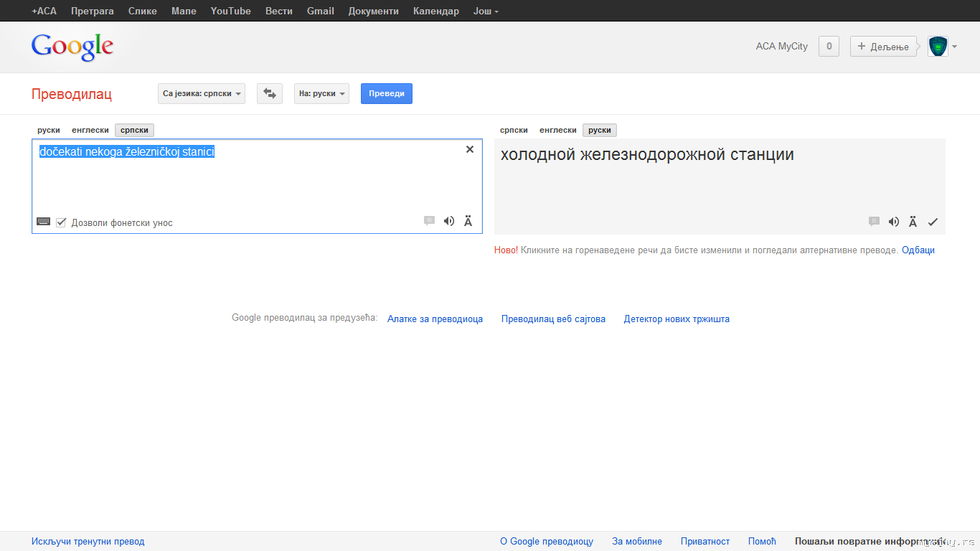Show example usage for source text

coord(429,221)
